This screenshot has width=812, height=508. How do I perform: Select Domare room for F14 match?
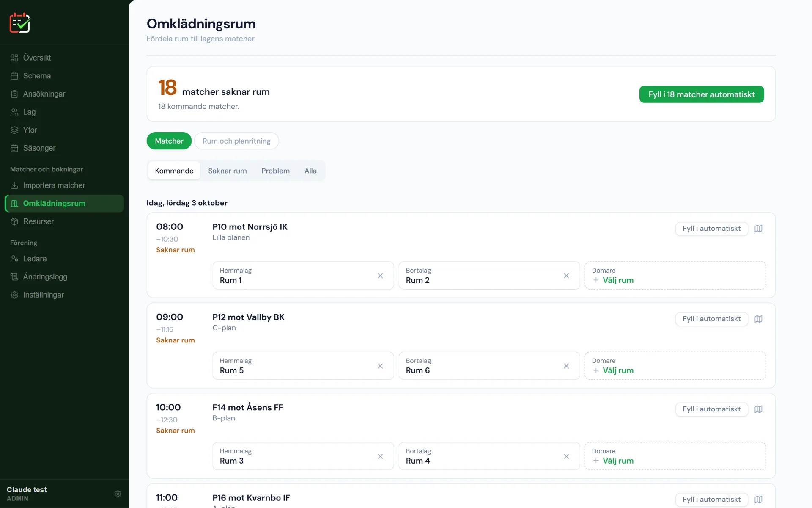point(675,456)
